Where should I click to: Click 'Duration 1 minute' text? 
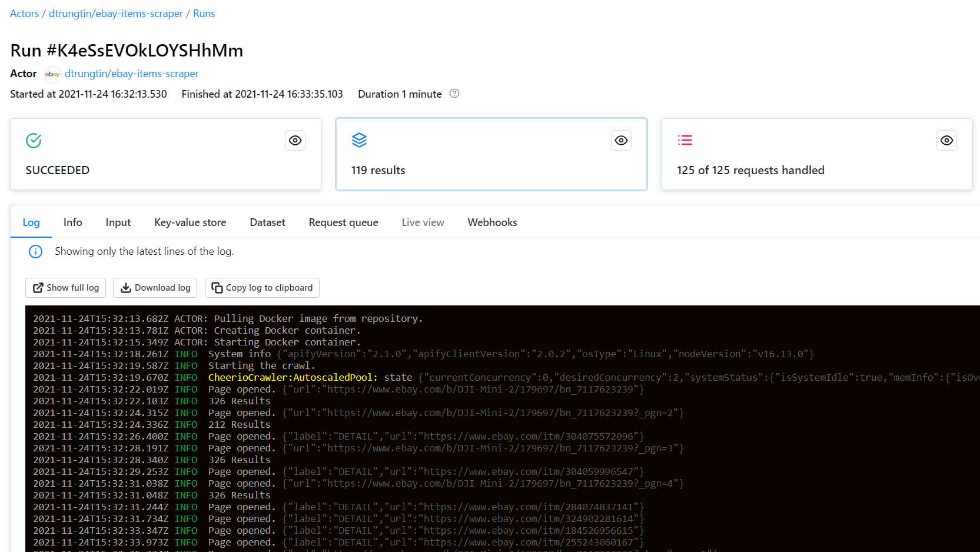(400, 94)
